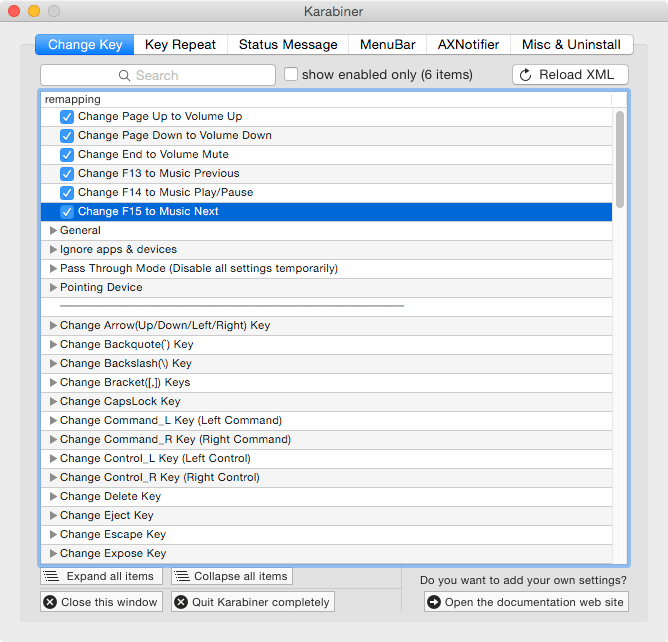The width and height of the screenshot is (668, 642).
Task: Expand the General section
Action: pos(53,230)
